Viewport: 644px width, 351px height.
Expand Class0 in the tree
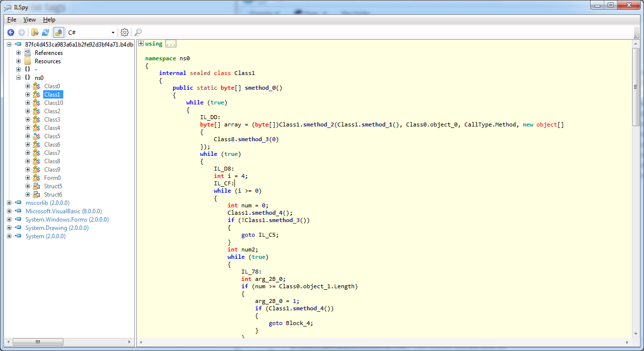pyautogui.click(x=28, y=86)
